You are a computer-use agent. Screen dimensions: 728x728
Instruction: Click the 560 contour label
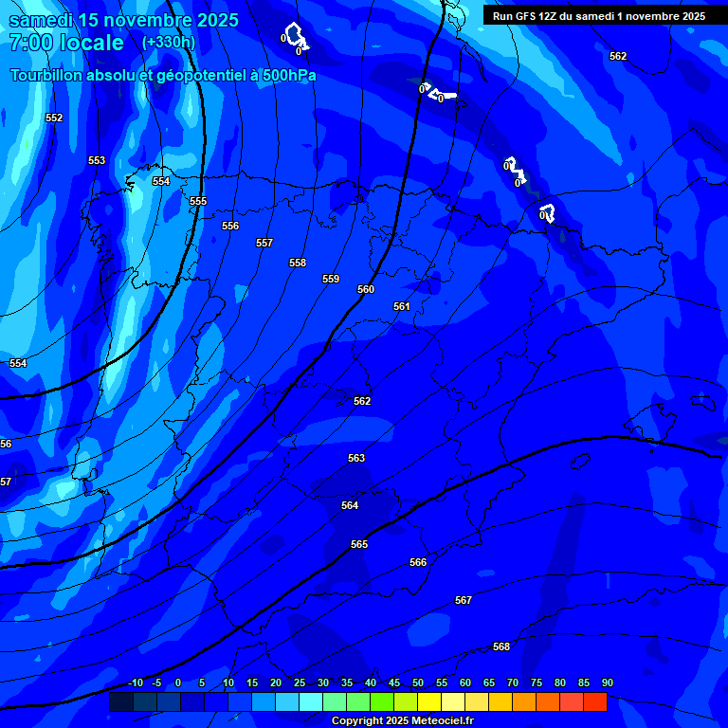(x=366, y=290)
